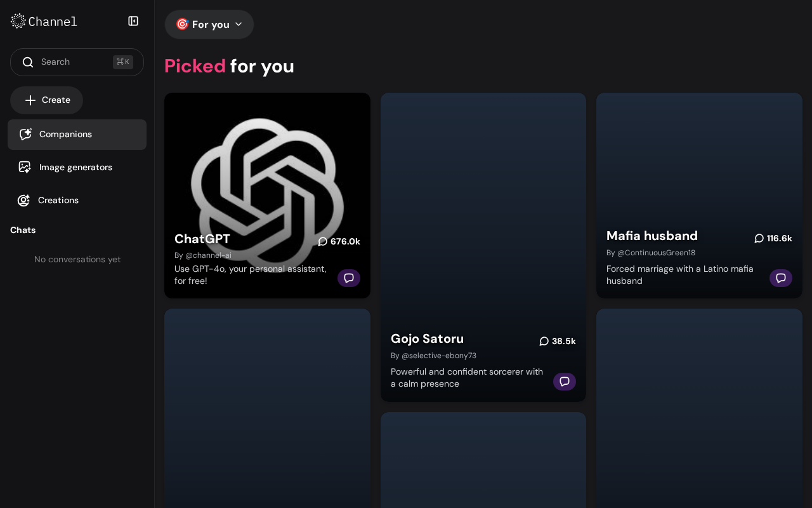Screen dimensions: 812x508
Task: Open the Companions section
Action: [x=77, y=135]
